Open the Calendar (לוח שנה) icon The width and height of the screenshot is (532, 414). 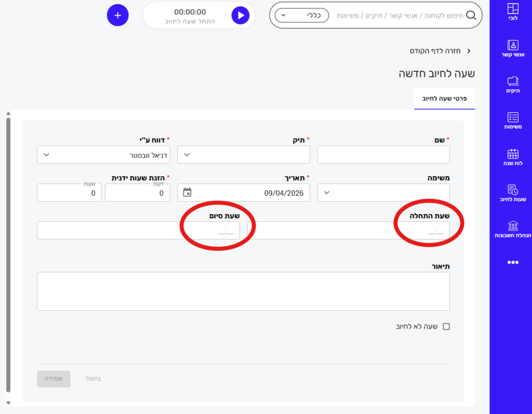(513, 154)
